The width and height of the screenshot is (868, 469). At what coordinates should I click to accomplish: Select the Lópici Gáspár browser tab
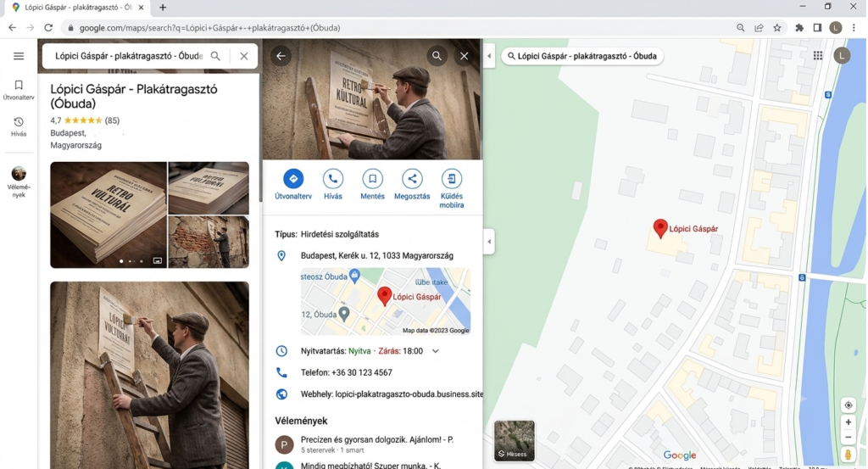pos(78,8)
